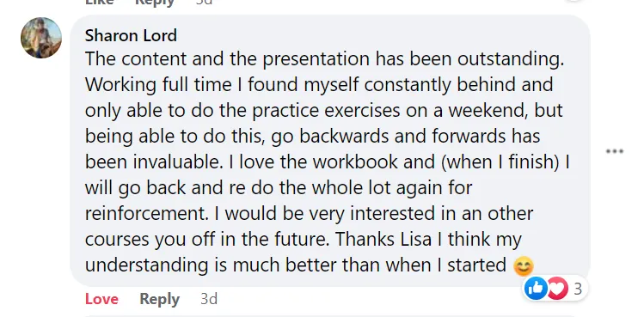This screenshot has width=644, height=317.
Task: View who reacted via the count 3
Action: pos(578,289)
